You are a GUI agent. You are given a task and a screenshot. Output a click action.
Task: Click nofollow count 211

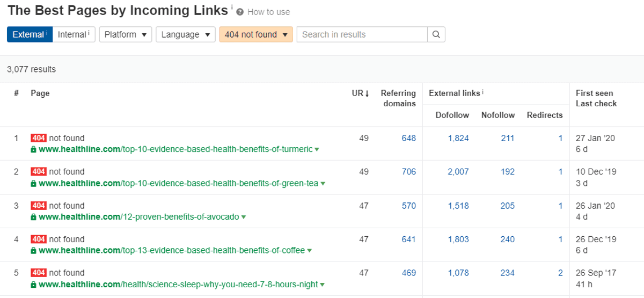pos(508,138)
